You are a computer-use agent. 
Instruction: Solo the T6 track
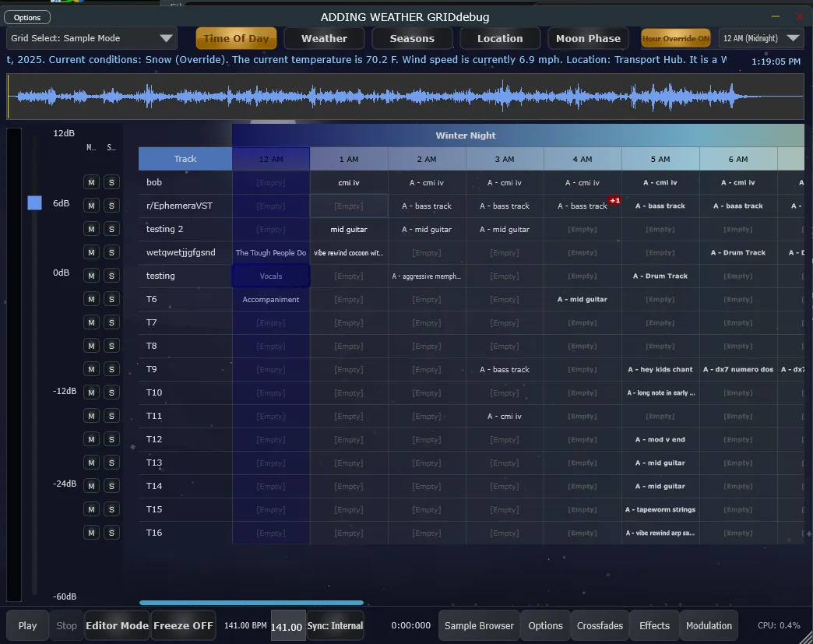coord(111,299)
